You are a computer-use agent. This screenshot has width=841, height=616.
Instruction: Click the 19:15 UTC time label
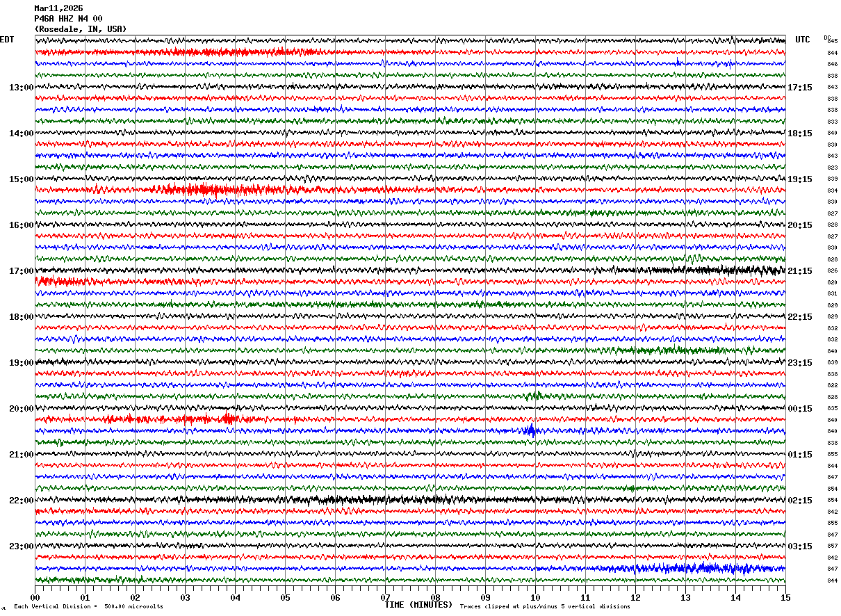[800, 179]
